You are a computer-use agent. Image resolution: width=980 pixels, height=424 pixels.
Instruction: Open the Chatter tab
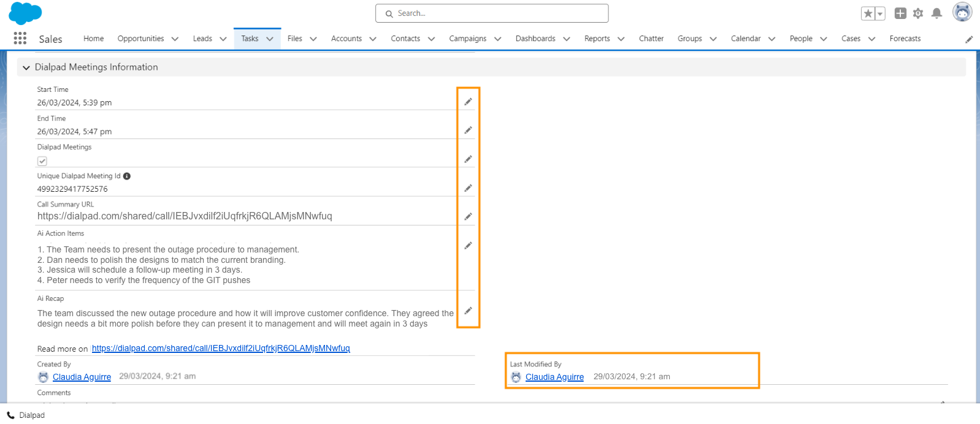[x=651, y=39]
